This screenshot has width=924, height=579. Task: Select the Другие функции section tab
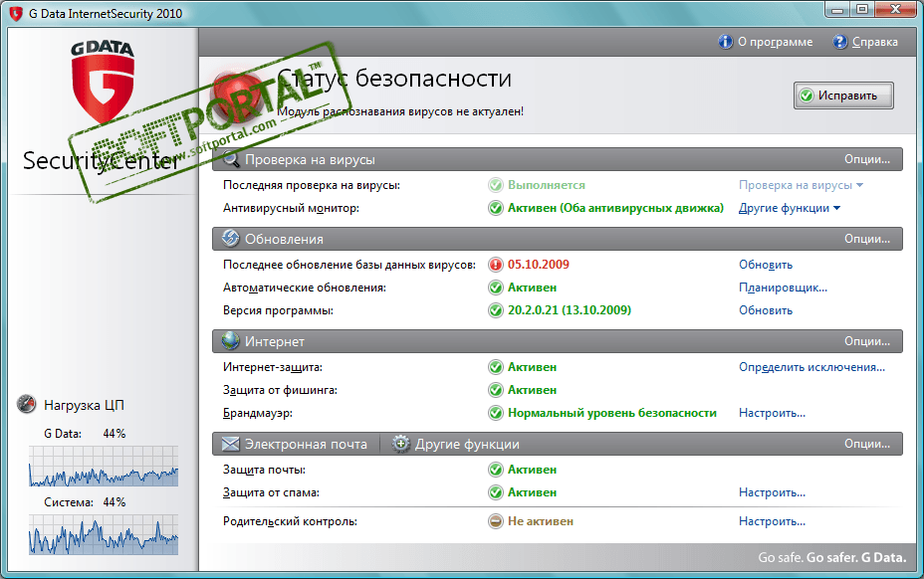tap(457, 444)
